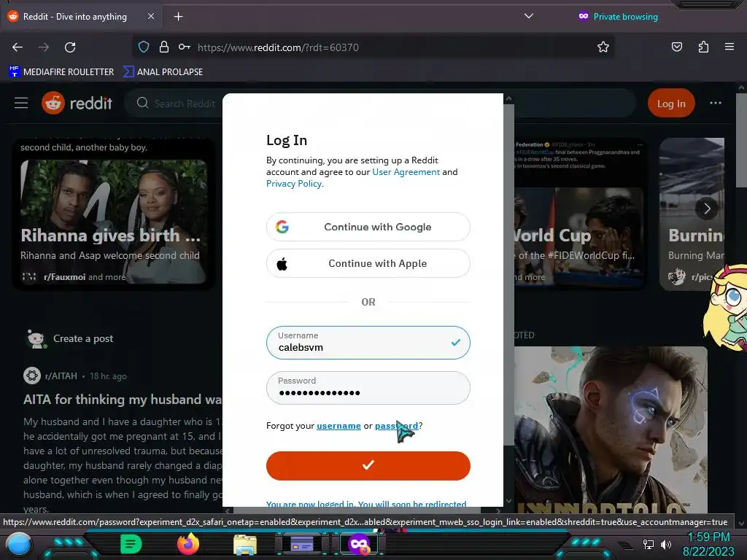This screenshot has width=747, height=560.
Task: Open Reddit's hamburger navigation menu
Action: (x=21, y=103)
